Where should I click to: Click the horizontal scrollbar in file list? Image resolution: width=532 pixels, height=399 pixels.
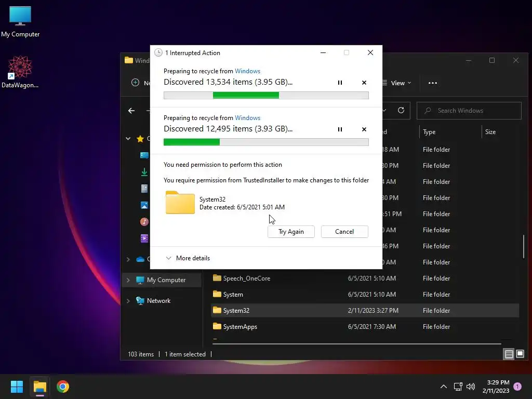tap(356, 344)
